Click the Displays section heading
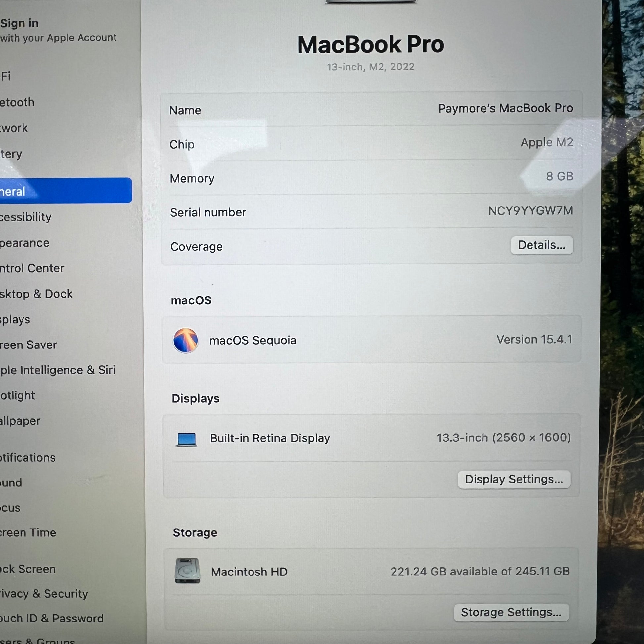Image resolution: width=644 pixels, height=644 pixels. [196, 399]
